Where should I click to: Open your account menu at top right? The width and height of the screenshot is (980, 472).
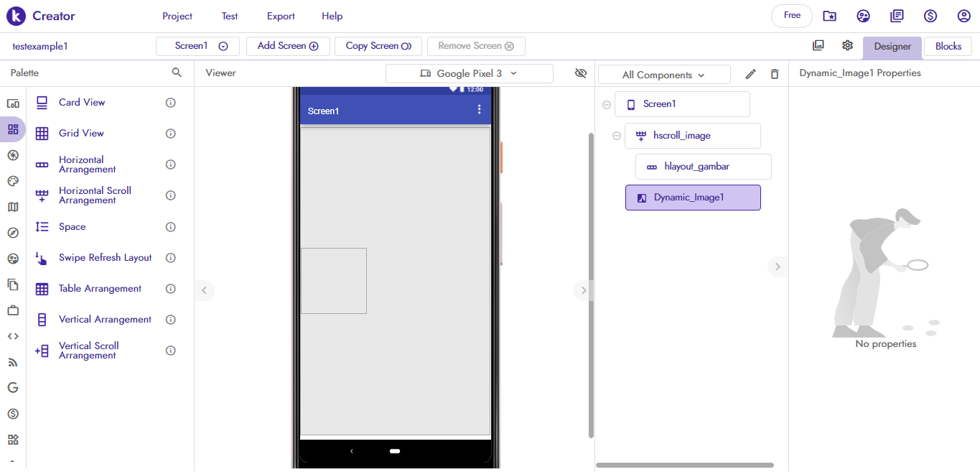point(963,15)
